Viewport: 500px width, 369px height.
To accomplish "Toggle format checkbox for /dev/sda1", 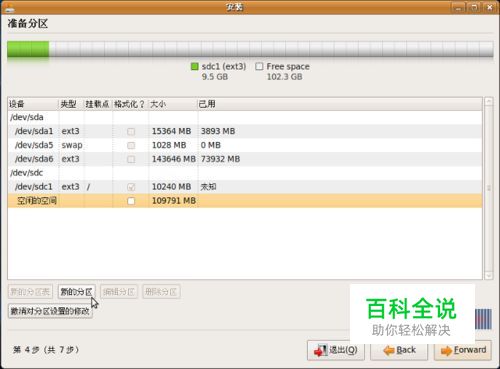I will 131,132.
